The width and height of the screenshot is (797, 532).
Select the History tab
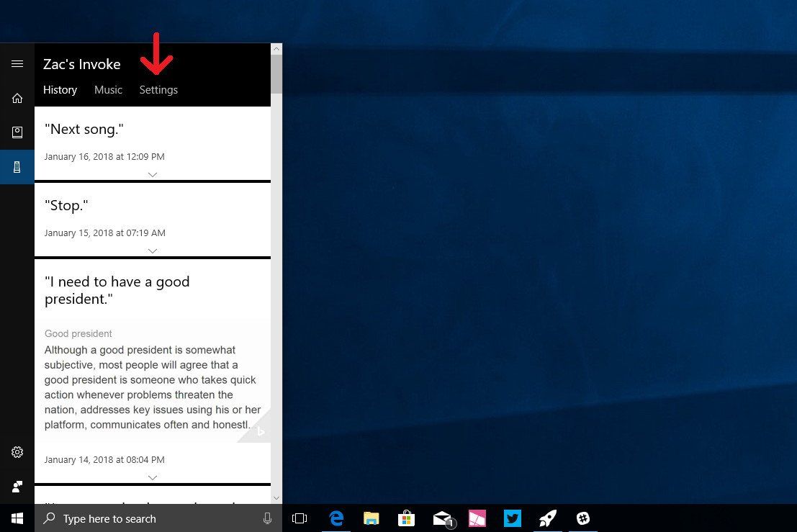tap(60, 89)
